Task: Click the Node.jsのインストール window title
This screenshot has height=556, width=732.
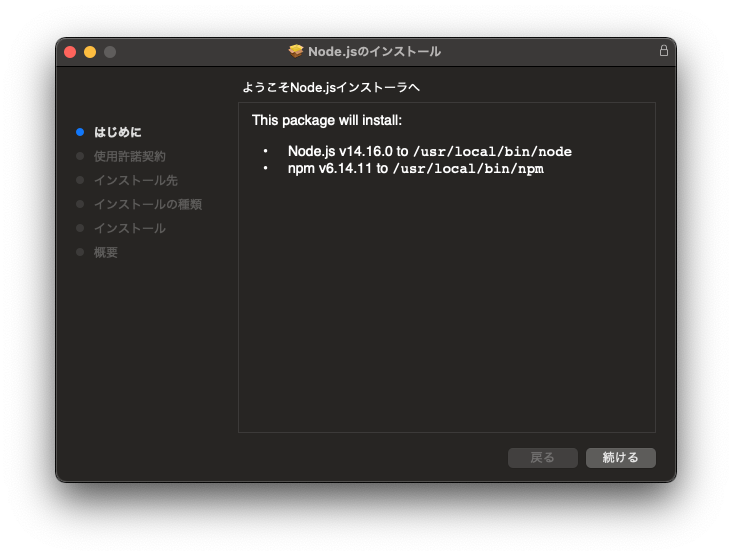Action: click(374, 51)
